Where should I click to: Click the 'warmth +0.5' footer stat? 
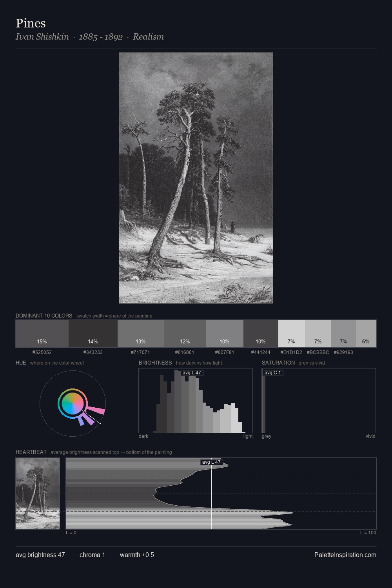[137, 555]
